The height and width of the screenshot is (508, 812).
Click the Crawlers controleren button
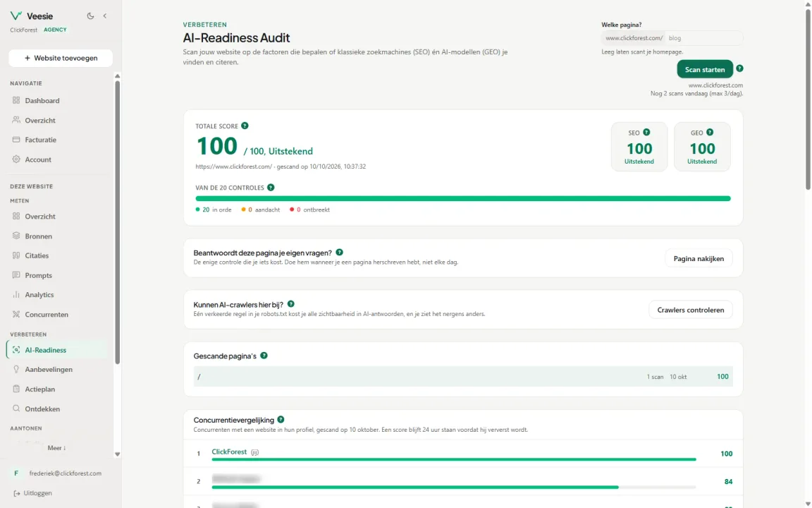tap(690, 310)
